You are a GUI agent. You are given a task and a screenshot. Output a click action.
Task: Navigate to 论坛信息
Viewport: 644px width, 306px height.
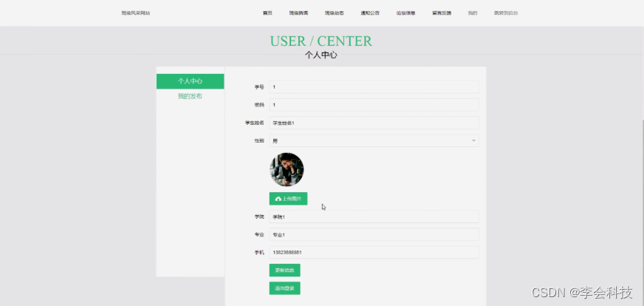coord(405,13)
